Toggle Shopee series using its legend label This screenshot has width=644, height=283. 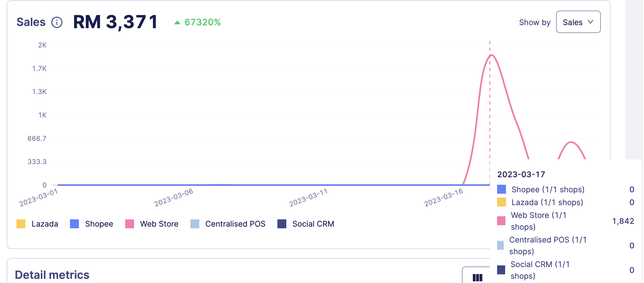tap(99, 224)
